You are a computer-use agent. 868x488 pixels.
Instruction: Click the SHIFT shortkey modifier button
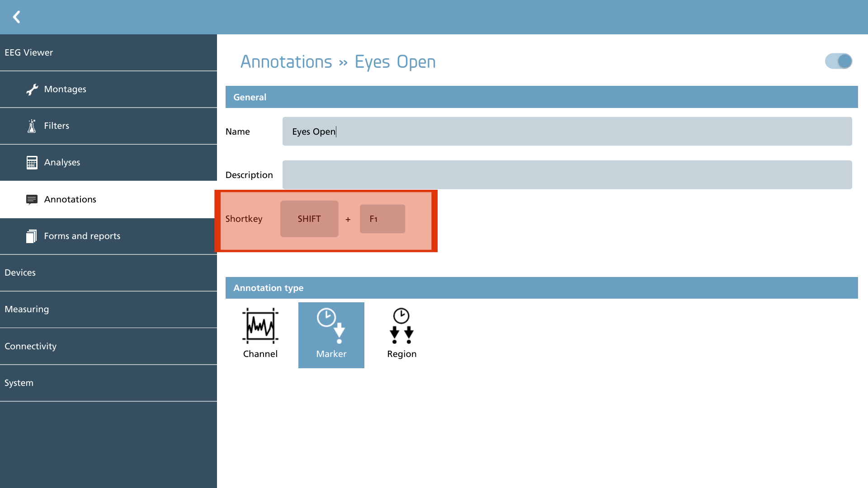309,219
